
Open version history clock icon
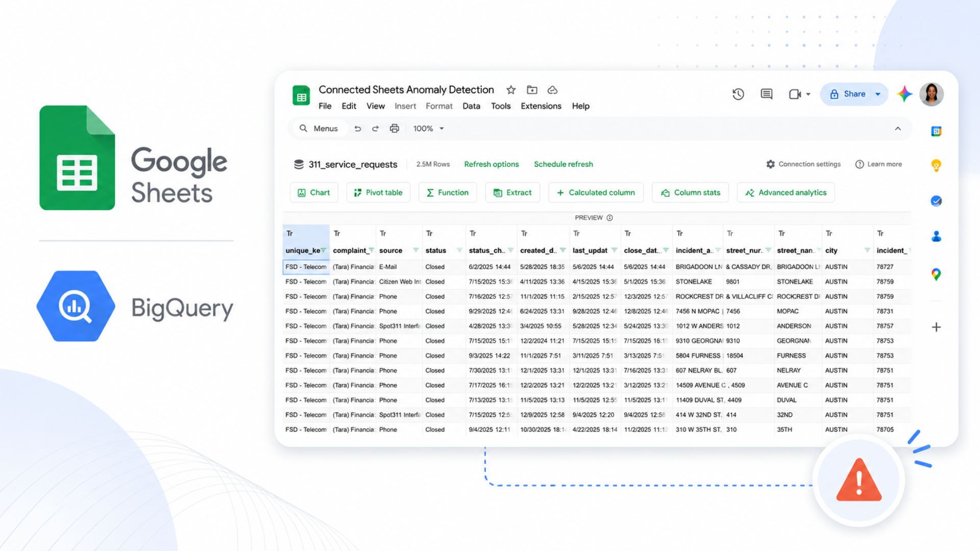tap(738, 94)
